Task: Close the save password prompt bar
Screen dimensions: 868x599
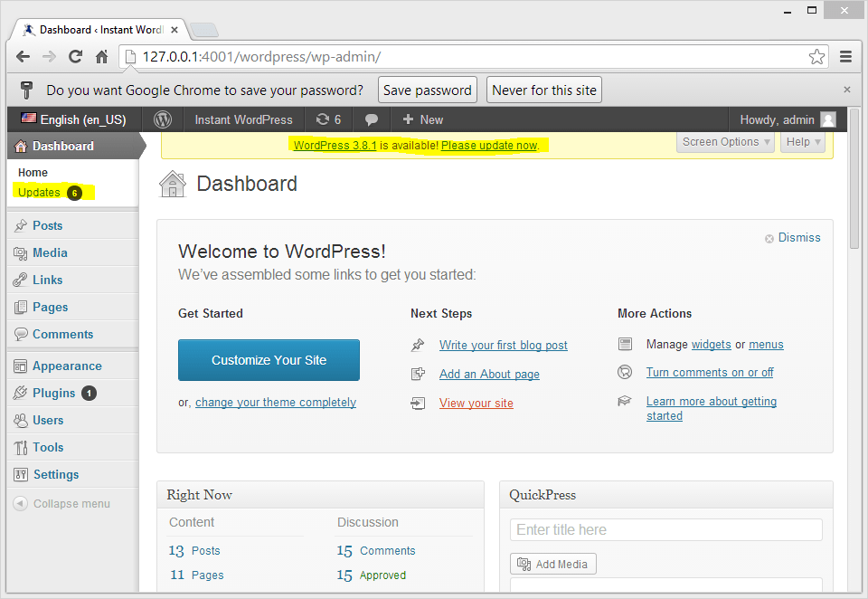Action: [x=846, y=90]
